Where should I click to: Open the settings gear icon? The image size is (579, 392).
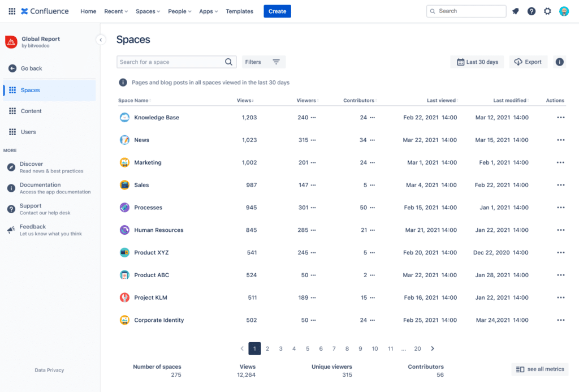click(547, 11)
